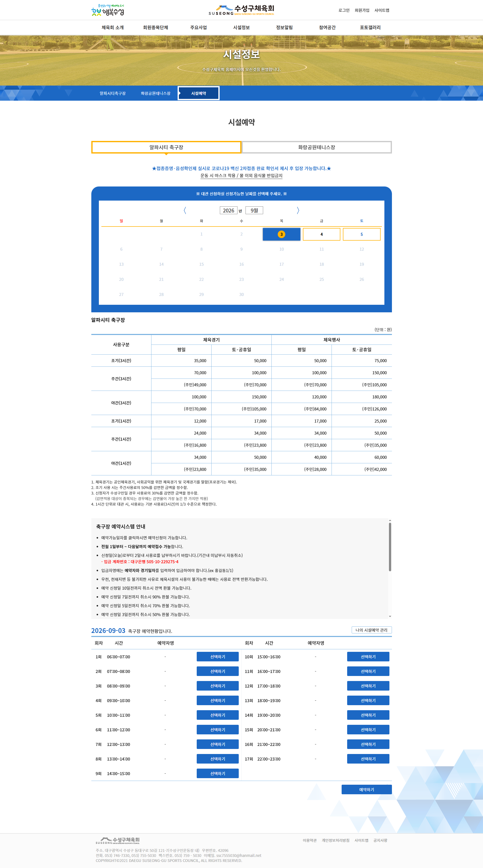Switch to 화랑공원테니스장 reservation tab

(x=317, y=147)
